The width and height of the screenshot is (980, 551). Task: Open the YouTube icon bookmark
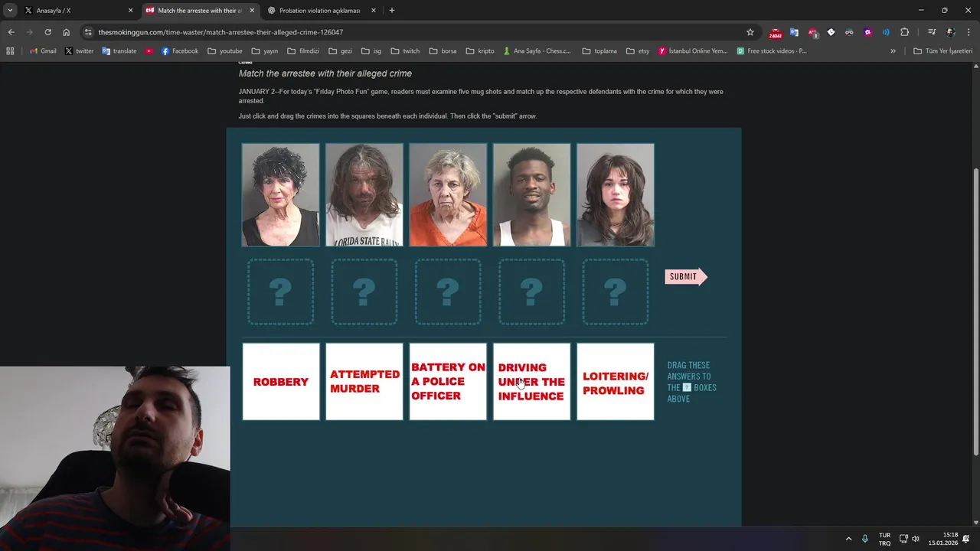click(149, 51)
